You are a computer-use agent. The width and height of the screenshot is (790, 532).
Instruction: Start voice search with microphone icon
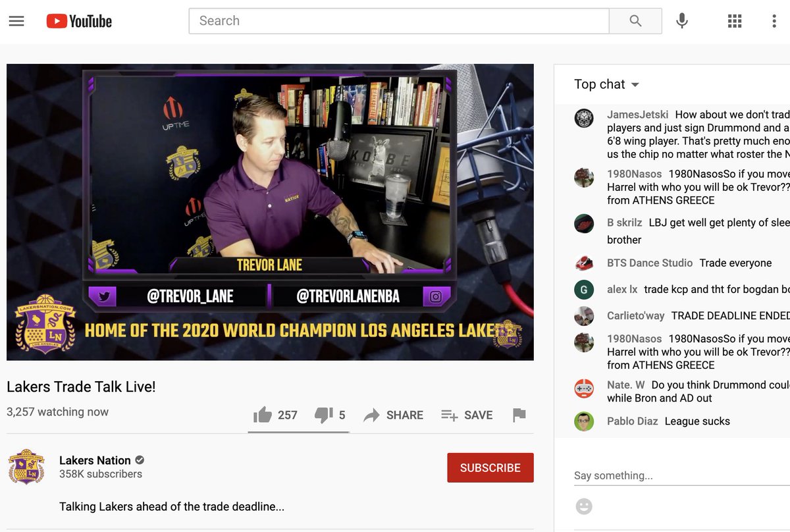tap(682, 21)
